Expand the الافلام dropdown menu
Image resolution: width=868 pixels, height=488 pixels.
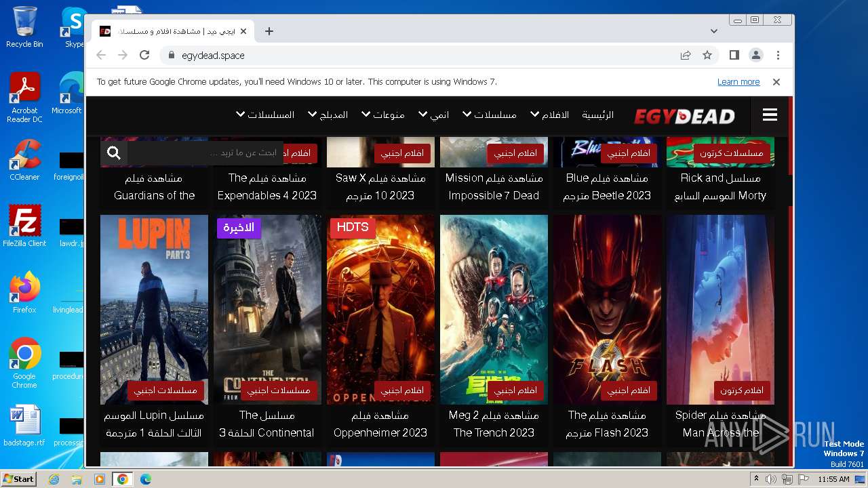549,115
